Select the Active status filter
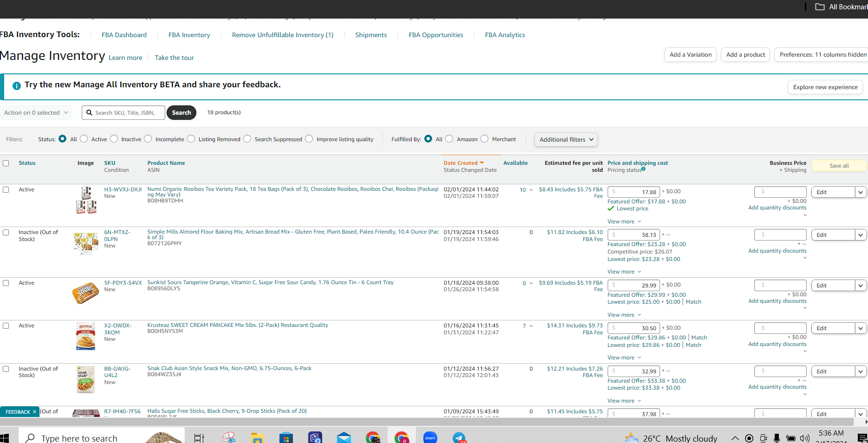The height and width of the screenshot is (443, 868). point(84,139)
